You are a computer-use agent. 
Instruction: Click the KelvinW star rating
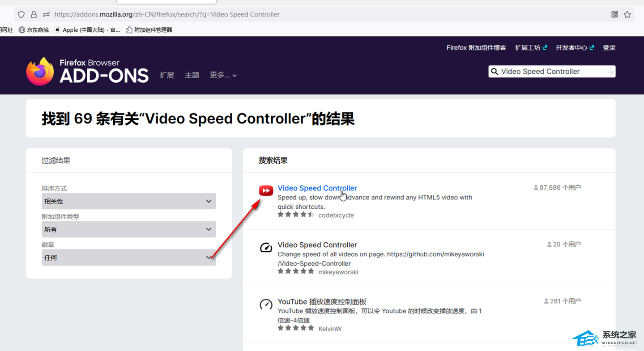click(x=296, y=328)
